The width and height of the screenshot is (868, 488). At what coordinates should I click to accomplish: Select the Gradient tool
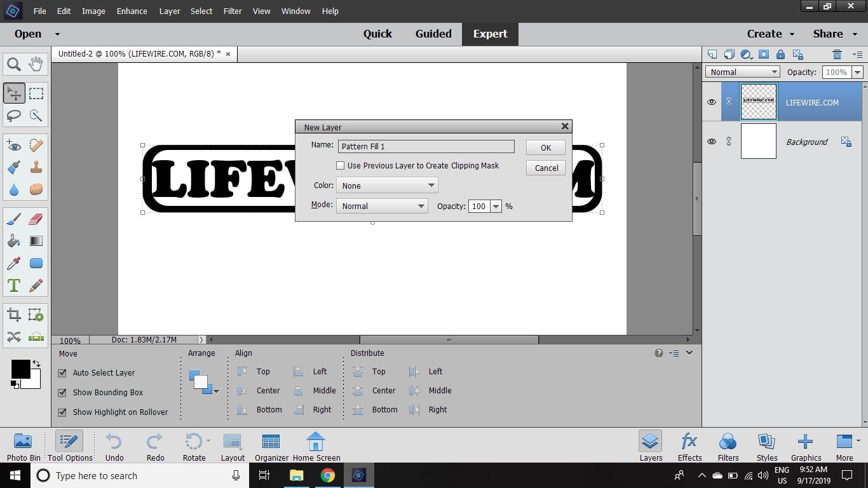click(x=36, y=241)
